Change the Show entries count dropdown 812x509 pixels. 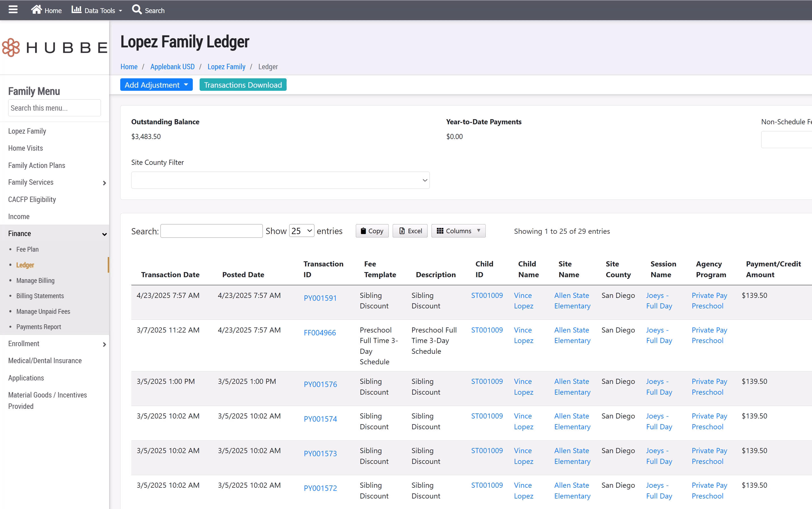coord(301,231)
